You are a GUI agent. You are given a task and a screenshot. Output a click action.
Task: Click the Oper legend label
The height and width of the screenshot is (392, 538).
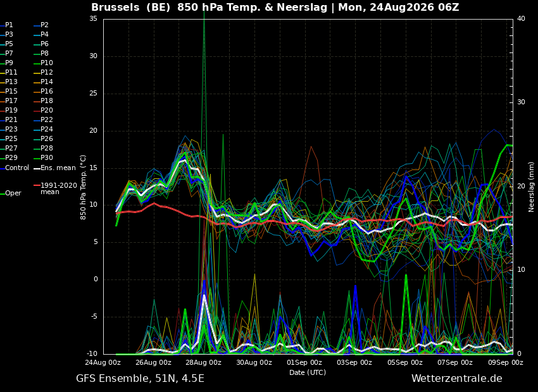(x=13, y=193)
